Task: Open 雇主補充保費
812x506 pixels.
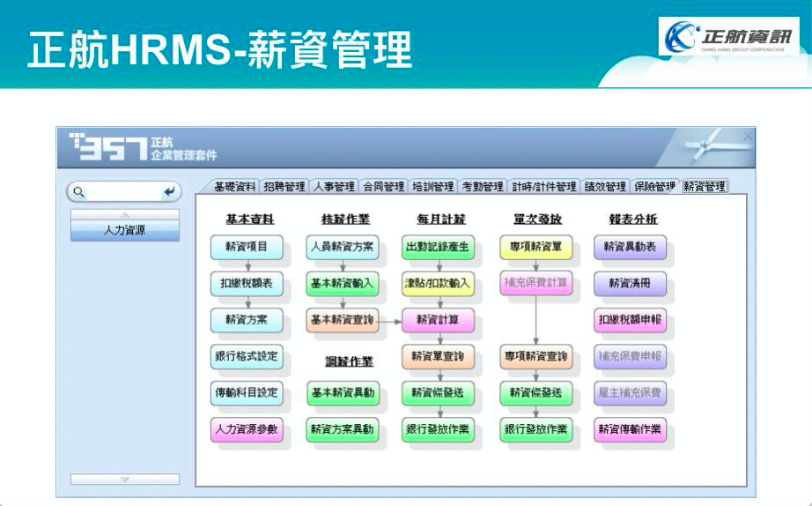Action: click(630, 393)
